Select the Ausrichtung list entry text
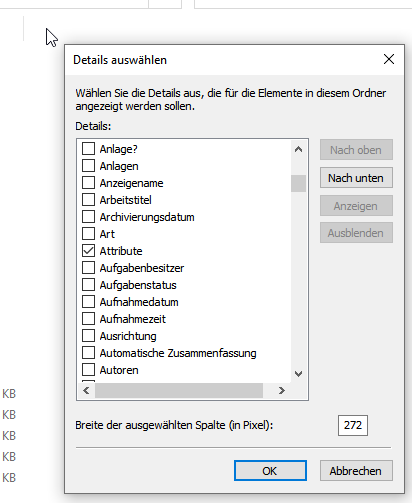Screen dimensions: 412x503 128,336
